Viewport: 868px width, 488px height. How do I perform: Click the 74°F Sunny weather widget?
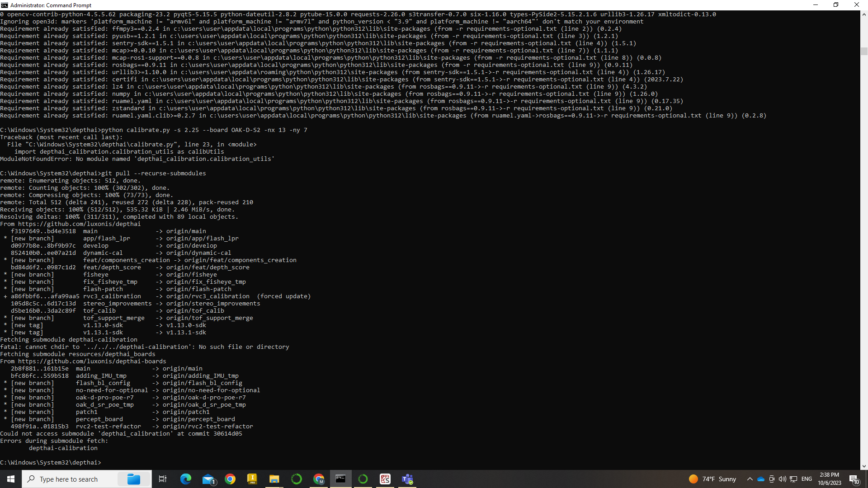712,479
